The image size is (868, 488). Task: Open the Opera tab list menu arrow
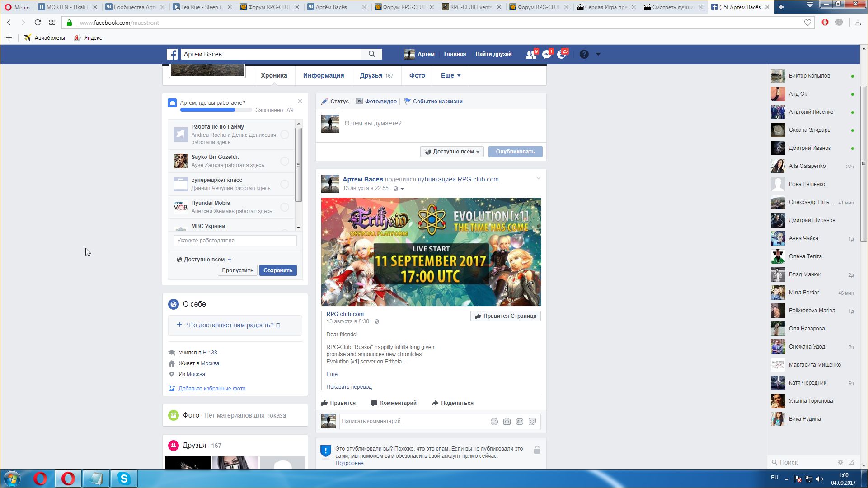coord(810,5)
